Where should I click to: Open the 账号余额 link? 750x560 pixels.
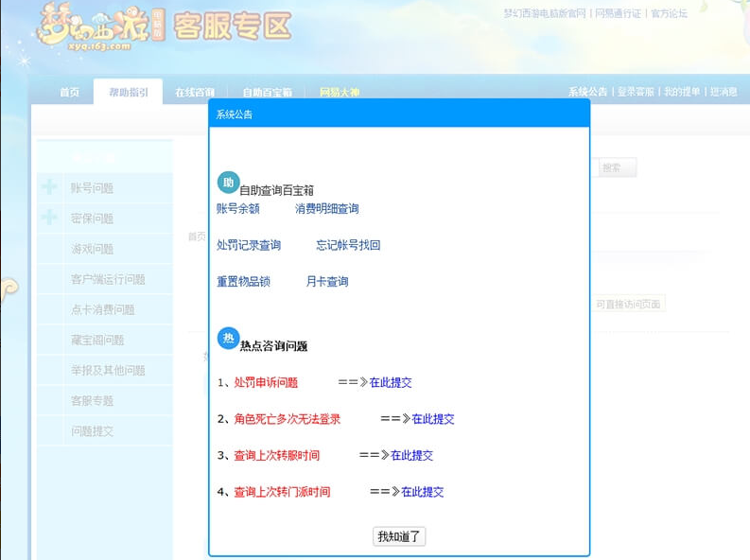(x=237, y=208)
